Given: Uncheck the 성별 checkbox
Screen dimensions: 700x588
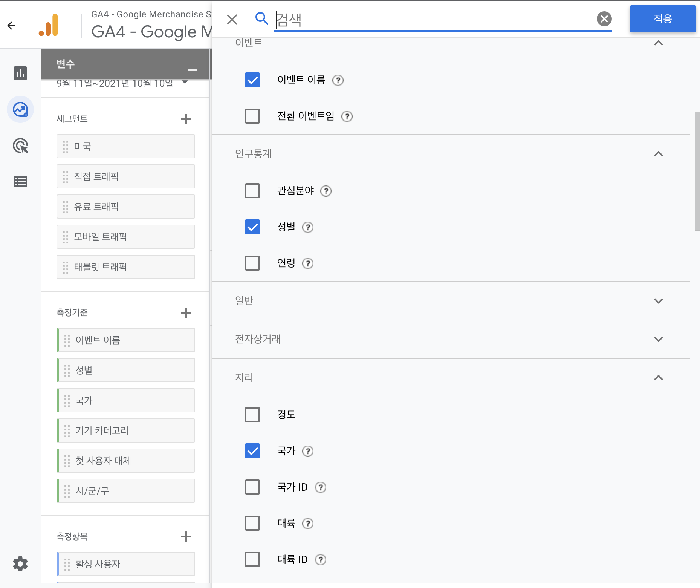Looking at the screenshot, I should tap(252, 227).
